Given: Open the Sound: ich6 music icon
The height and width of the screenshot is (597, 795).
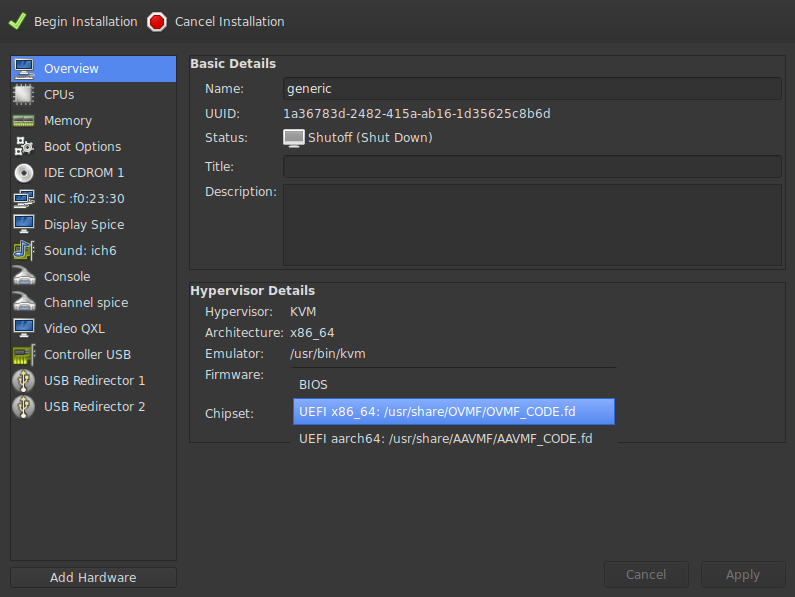Looking at the screenshot, I should pyautogui.click(x=23, y=251).
